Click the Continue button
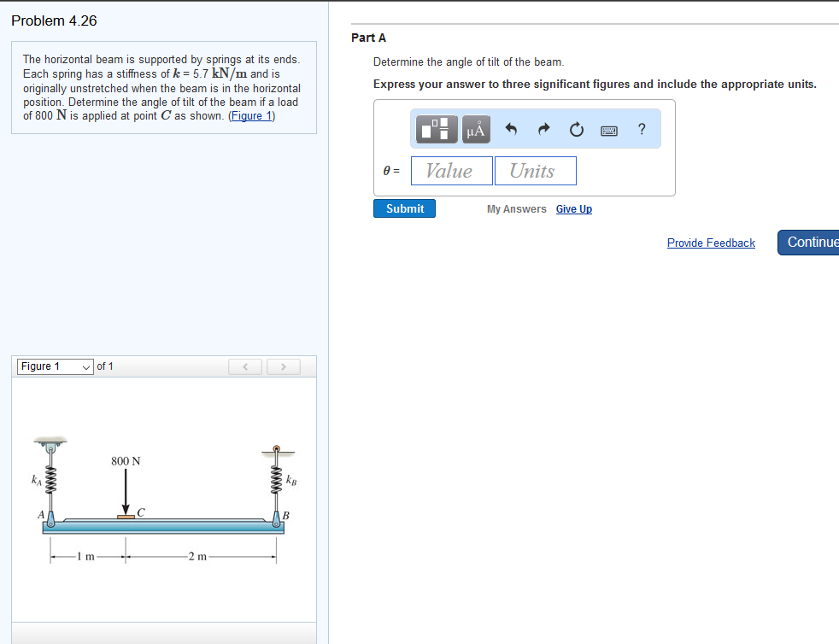 (810, 243)
